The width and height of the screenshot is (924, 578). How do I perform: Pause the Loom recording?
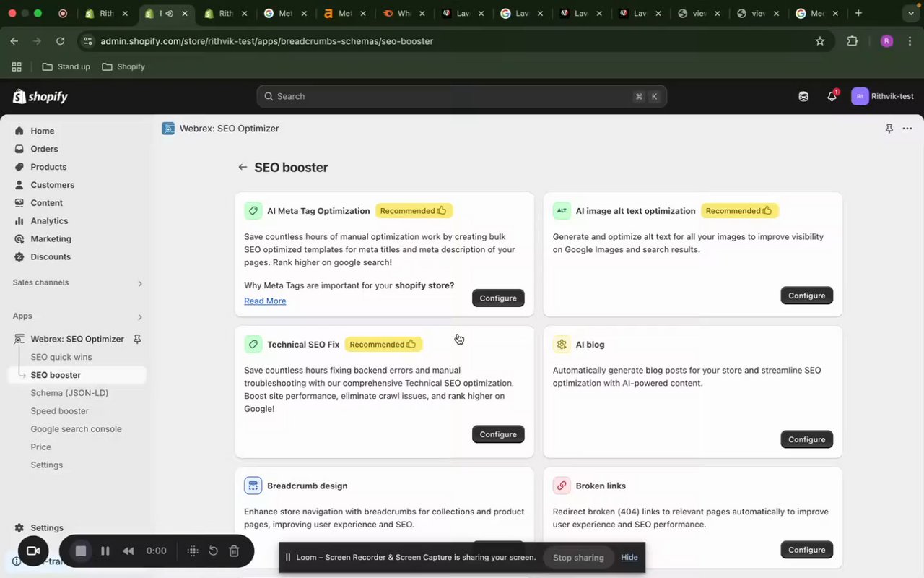105,551
